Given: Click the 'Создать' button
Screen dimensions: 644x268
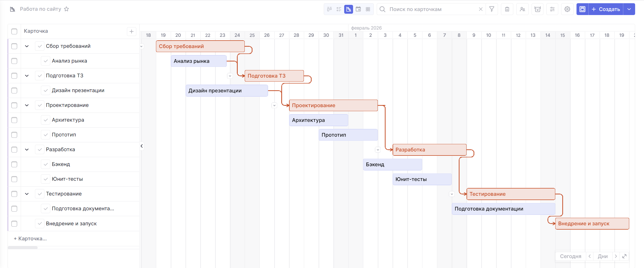Looking at the screenshot, I should pyautogui.click(x=606, y=9).
